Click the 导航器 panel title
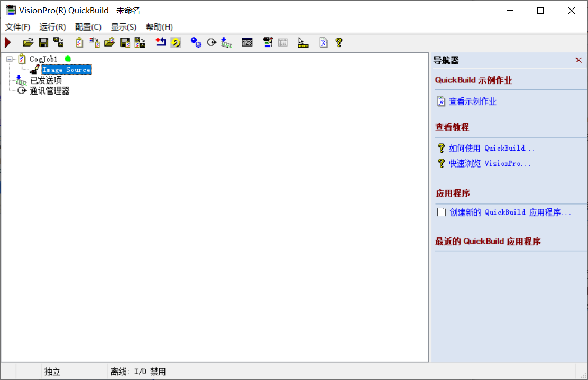 tap(446, 60)
